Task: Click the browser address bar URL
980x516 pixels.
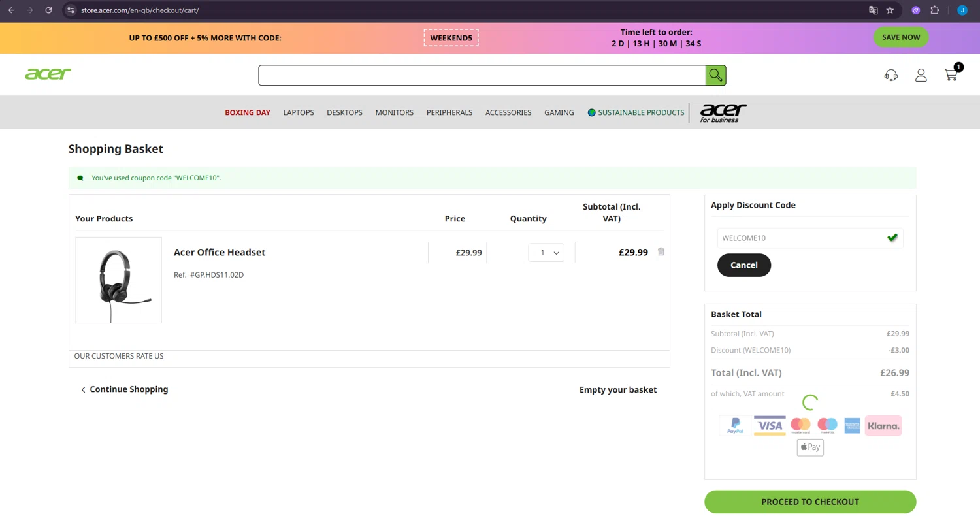Action: tap(140, 10)
